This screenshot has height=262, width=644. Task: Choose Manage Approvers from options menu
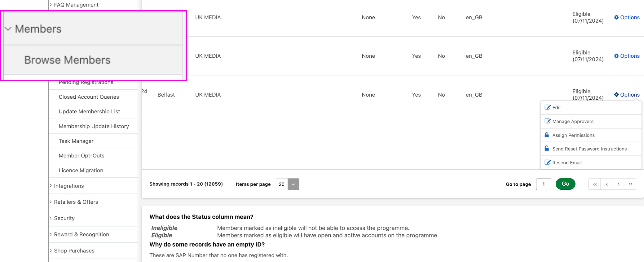coord(591,121)
